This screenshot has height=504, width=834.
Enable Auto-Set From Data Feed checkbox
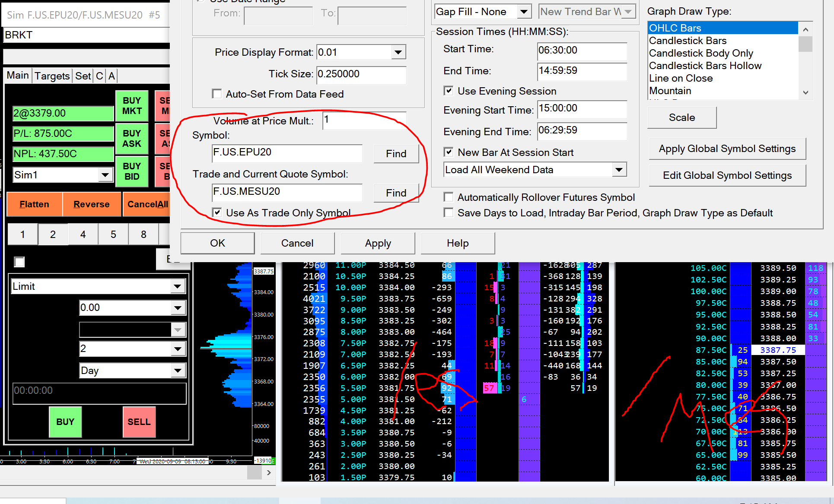pos(217,94)
